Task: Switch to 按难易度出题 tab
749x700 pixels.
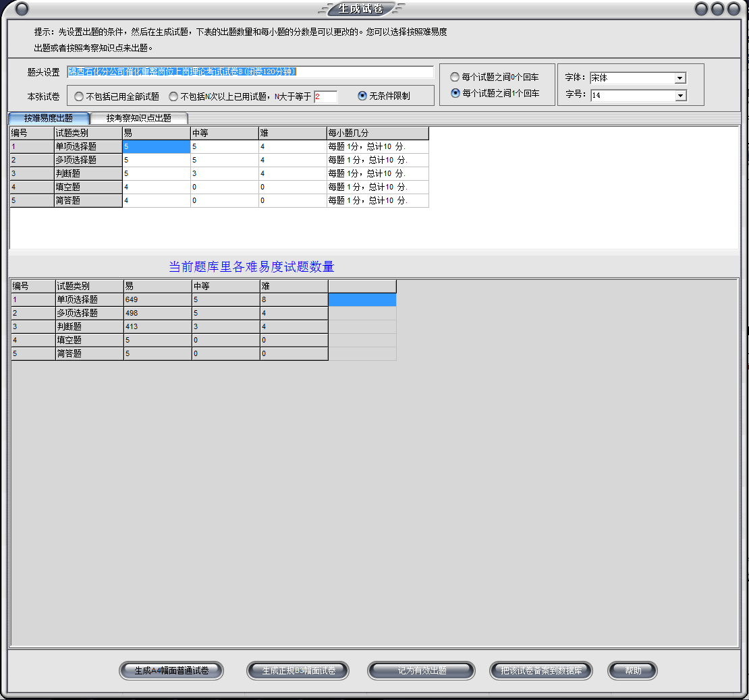Action: pos(49,118)
